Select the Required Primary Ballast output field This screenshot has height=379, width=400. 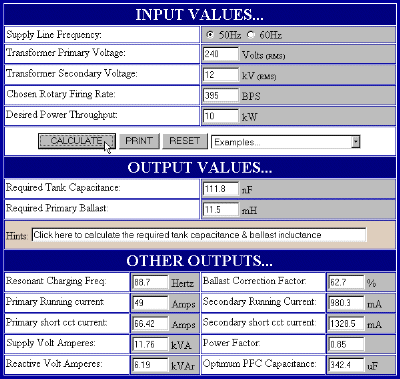pos(221,210)
